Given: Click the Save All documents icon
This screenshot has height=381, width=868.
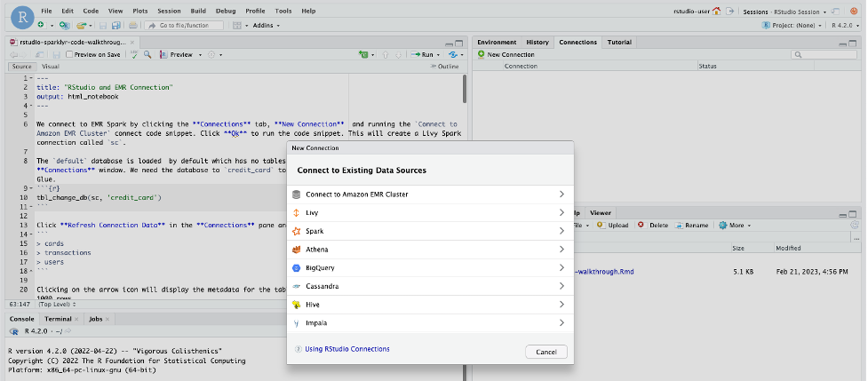Looking at the screenshot, I should point(115,25).
